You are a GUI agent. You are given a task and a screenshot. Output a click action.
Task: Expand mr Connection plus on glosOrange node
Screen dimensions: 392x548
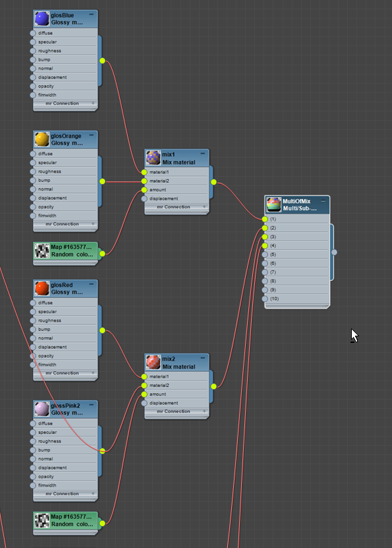click(x=93, y=224)
